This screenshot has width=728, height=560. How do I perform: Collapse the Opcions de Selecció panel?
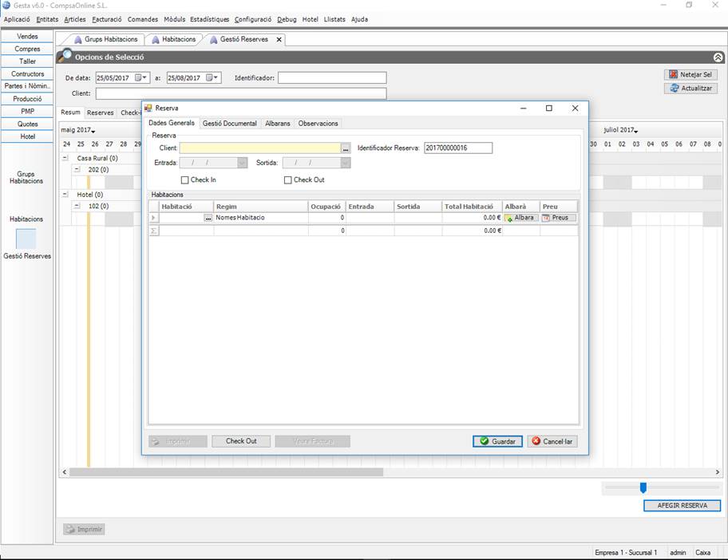point(718,57)
